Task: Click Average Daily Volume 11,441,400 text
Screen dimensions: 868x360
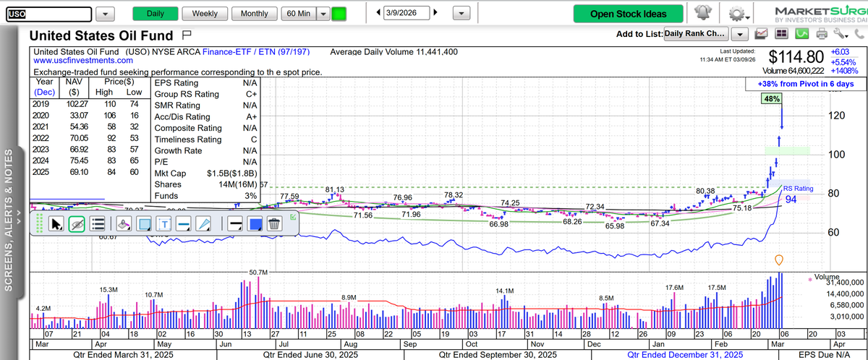Action: (x=393, y=52)
